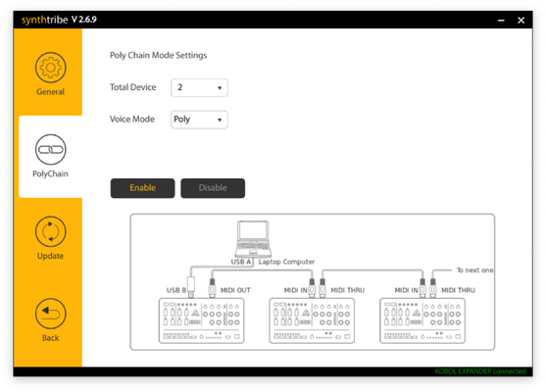Select the PolyChain chain-link icon

51,149
